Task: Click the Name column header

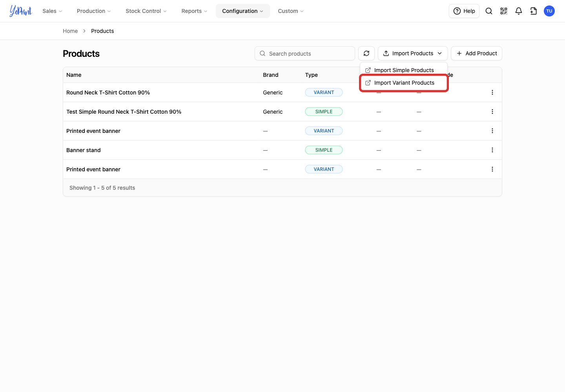Action: [x=74, y=75]
